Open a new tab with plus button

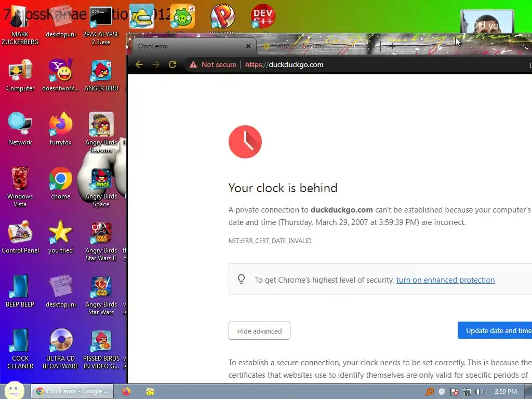[392, 46]
